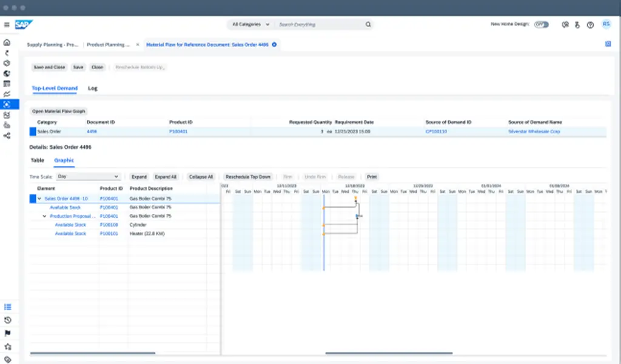The image size is (621, 364).
Task: Click the headset support icon in header
Action: pyautogui.click(x=565, y=25)
